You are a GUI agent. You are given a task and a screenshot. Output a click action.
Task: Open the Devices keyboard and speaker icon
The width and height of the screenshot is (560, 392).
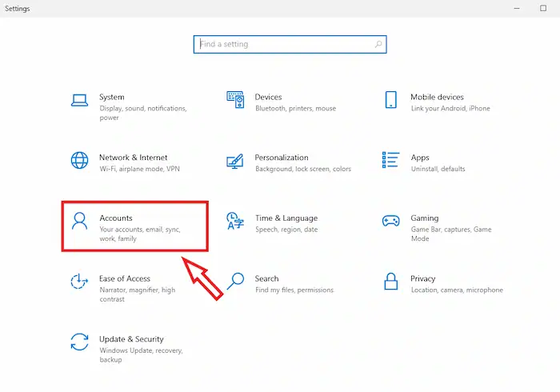click(235, 100)
